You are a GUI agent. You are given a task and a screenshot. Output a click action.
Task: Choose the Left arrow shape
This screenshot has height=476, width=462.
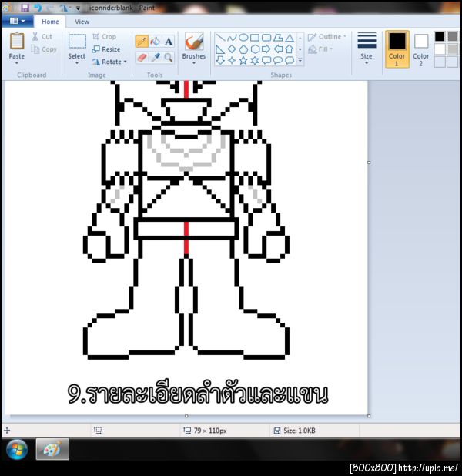pyautogui.click(x=278, y=49)
